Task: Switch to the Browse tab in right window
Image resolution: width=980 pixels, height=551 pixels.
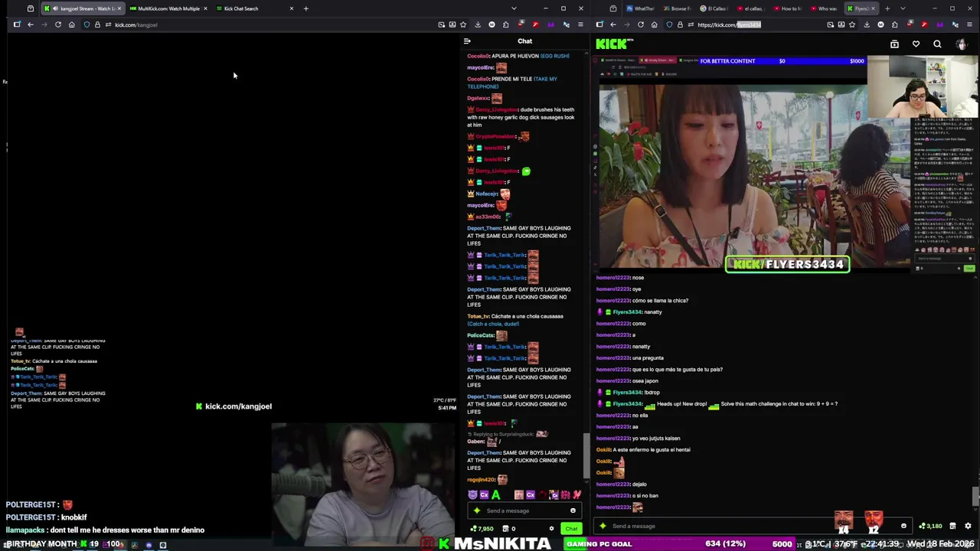Action: click(x=677, y=8)
